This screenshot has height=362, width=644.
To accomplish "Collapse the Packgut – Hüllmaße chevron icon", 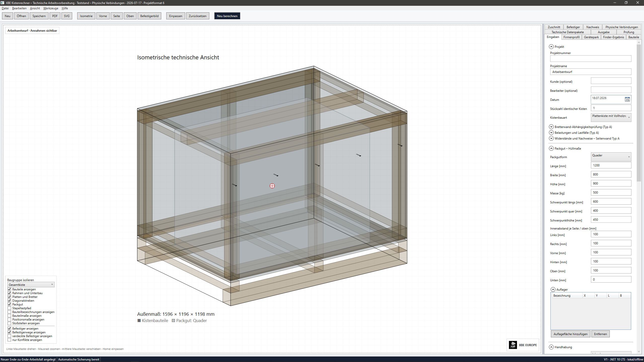I will [551, 148].
